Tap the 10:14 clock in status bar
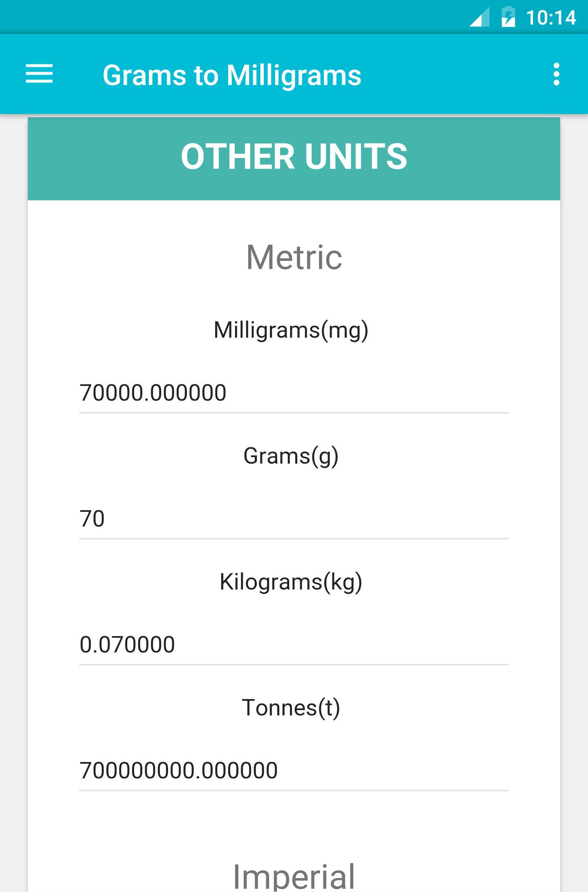Image resolution: width=588 pixels, height=892 pixels. (551, 18)
